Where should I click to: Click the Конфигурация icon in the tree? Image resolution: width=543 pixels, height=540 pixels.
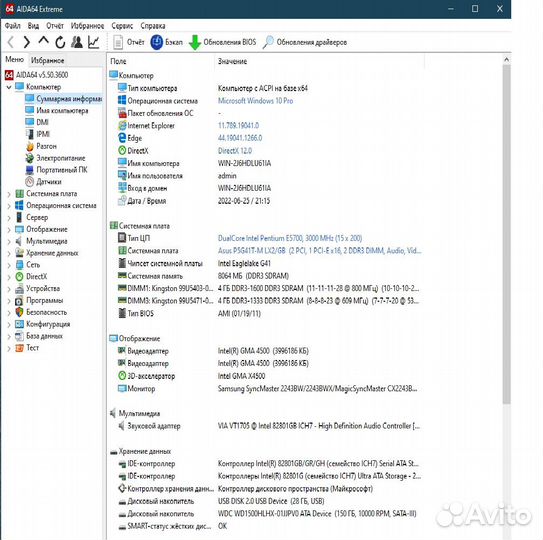(19, 324)
